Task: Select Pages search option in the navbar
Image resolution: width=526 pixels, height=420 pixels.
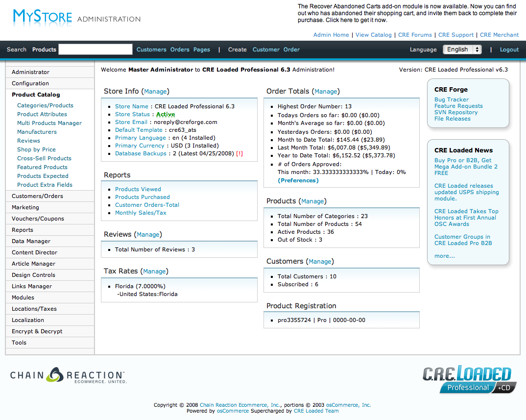Action: (202, 49)
